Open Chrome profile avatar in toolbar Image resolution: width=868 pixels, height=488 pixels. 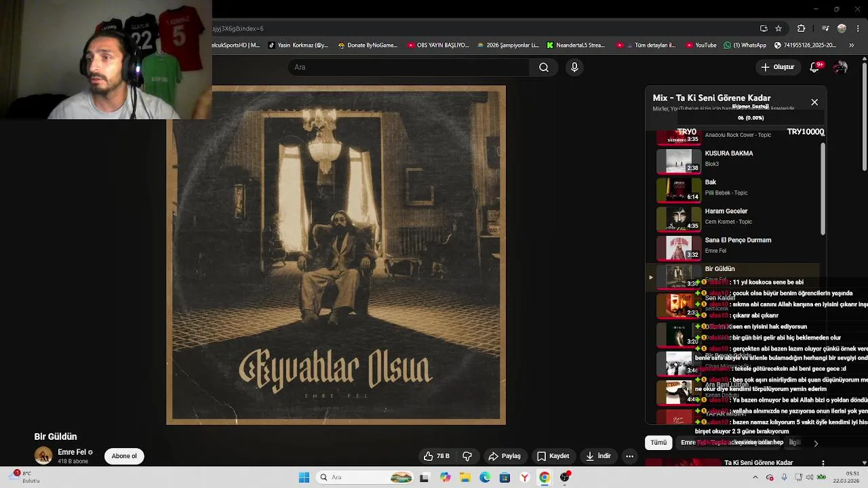coord(842,28)
